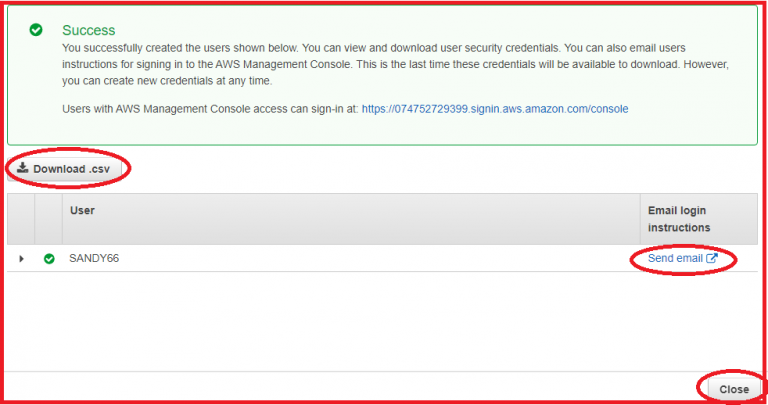This screenshot has height=405, width=768.
Task: Open the Send email link for SANDY66
Action: [675, 258]
